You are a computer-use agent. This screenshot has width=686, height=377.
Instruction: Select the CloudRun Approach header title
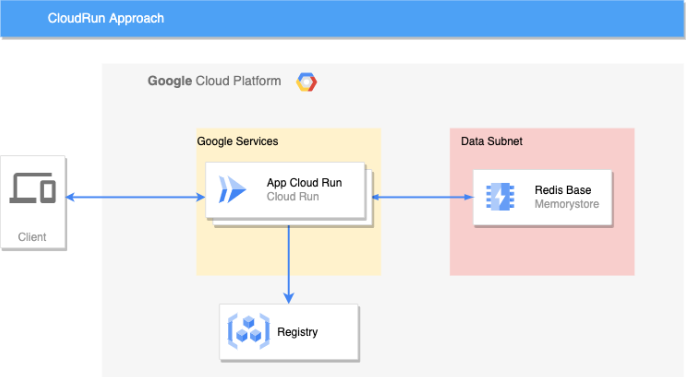[x=106, y=18]
